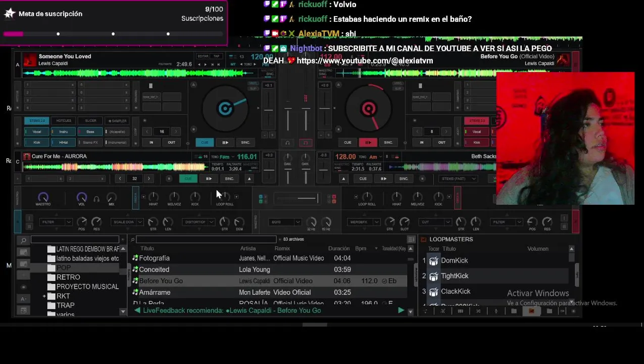Click deck C SINC. button
The image size is (644, 364).
click(229, 178)
